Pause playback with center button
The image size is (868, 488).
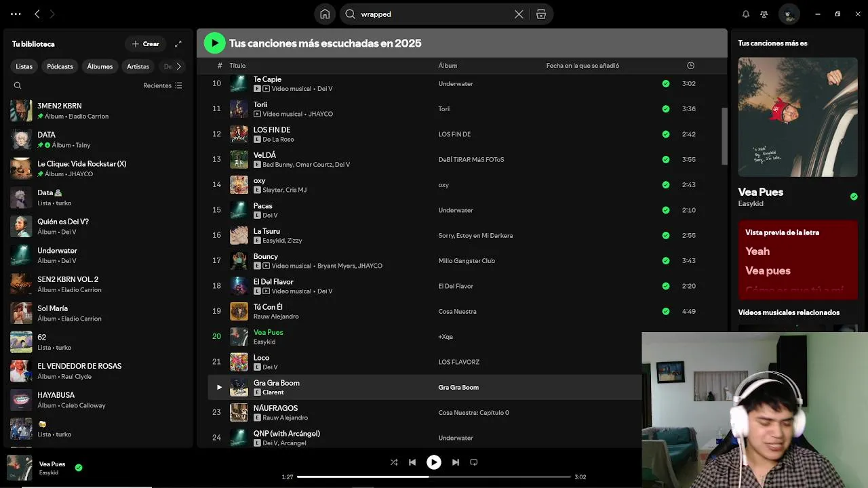pos(434,462)
